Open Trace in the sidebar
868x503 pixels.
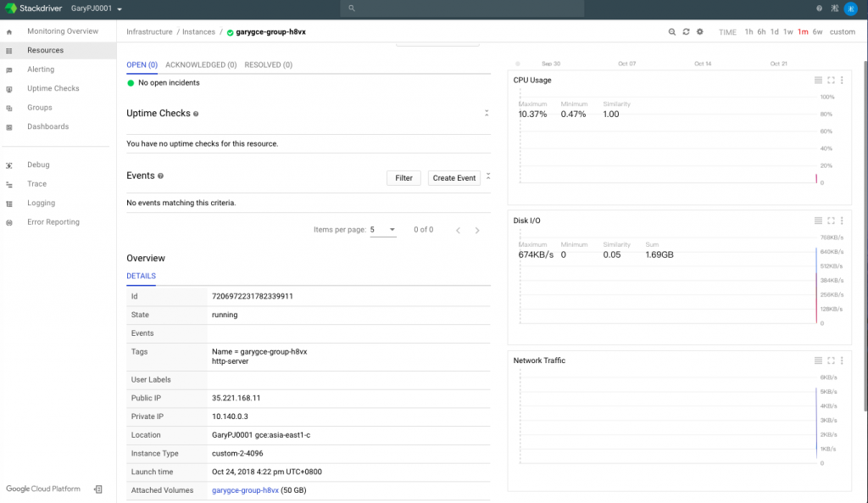37,184
